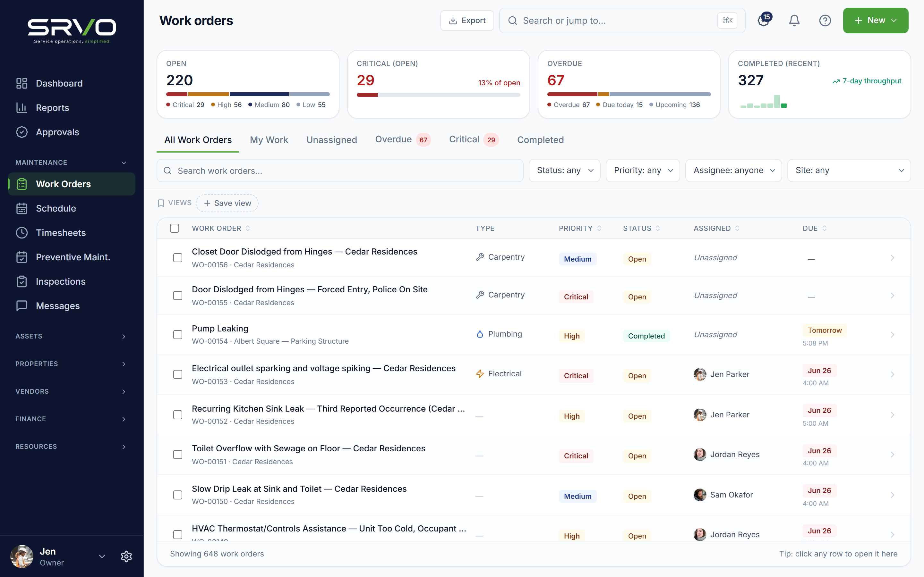
Task: Tick the select-all checkbox in table header
Action: [x=175, y=228]
